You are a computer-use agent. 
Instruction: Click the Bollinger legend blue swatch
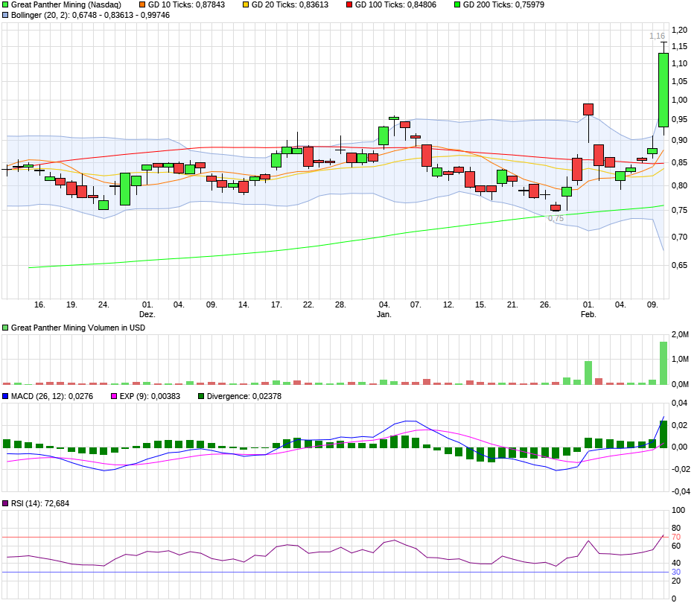[6, 15]
